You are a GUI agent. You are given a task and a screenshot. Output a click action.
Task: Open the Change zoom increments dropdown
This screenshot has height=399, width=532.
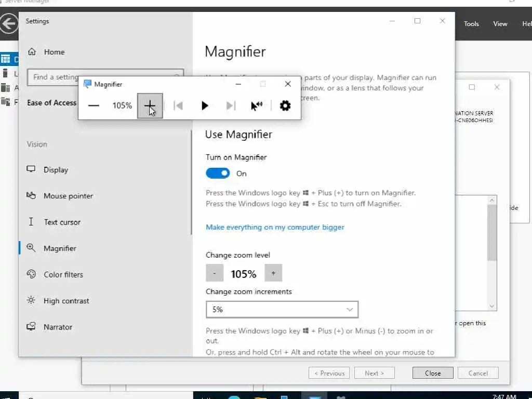pyautogui.click(x=282, y=310)
